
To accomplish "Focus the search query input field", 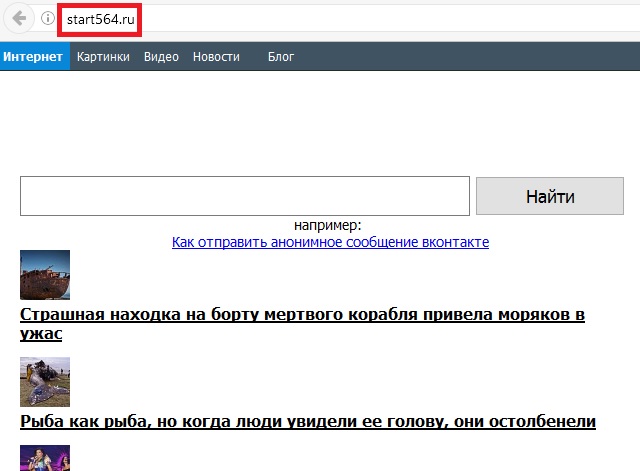I will point(245,196).
